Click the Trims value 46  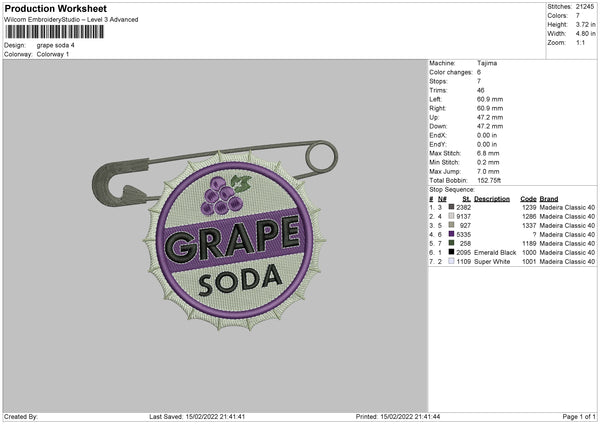click(x=481, y=90)
